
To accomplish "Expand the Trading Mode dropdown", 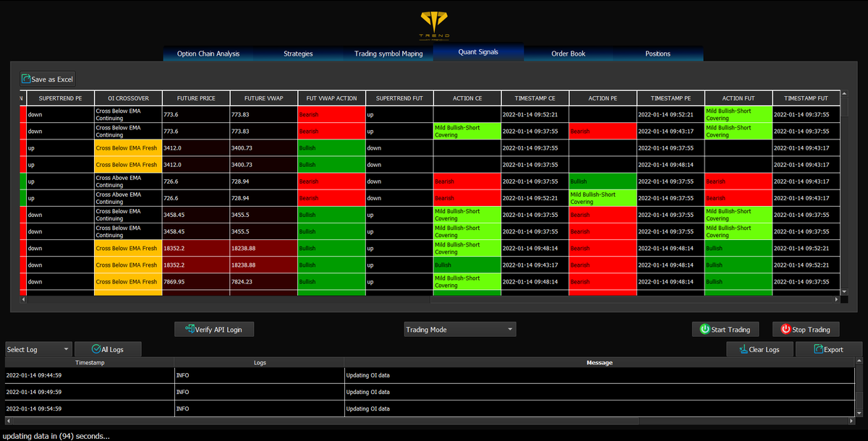I will pos(460,329).
